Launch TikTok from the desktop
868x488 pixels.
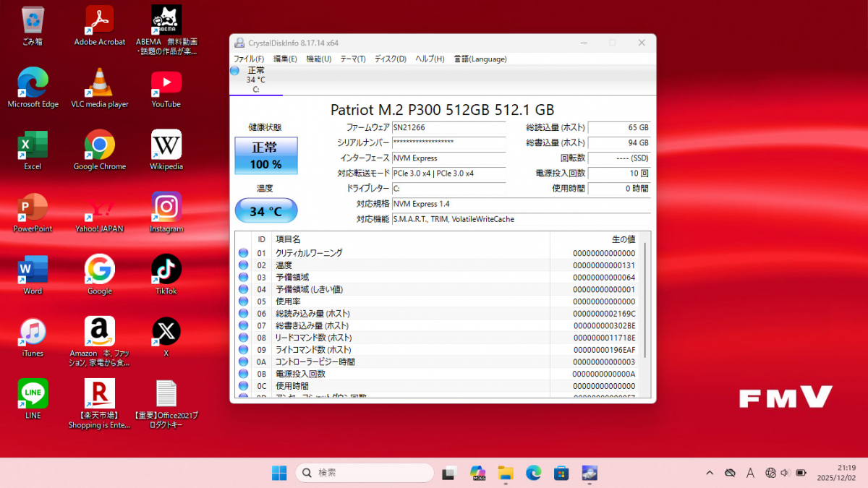pos(165,267)
